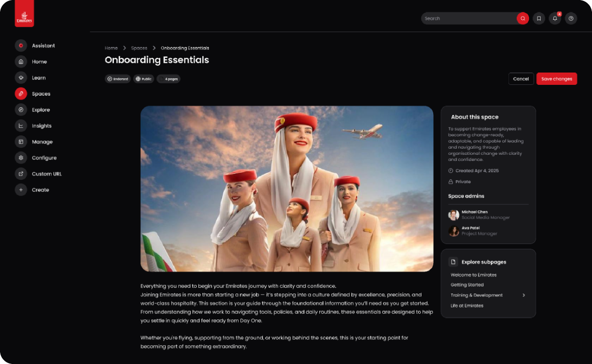Select the red Spaces icon
The height and width of the screenshot is (364, 592).
[21, 94]
